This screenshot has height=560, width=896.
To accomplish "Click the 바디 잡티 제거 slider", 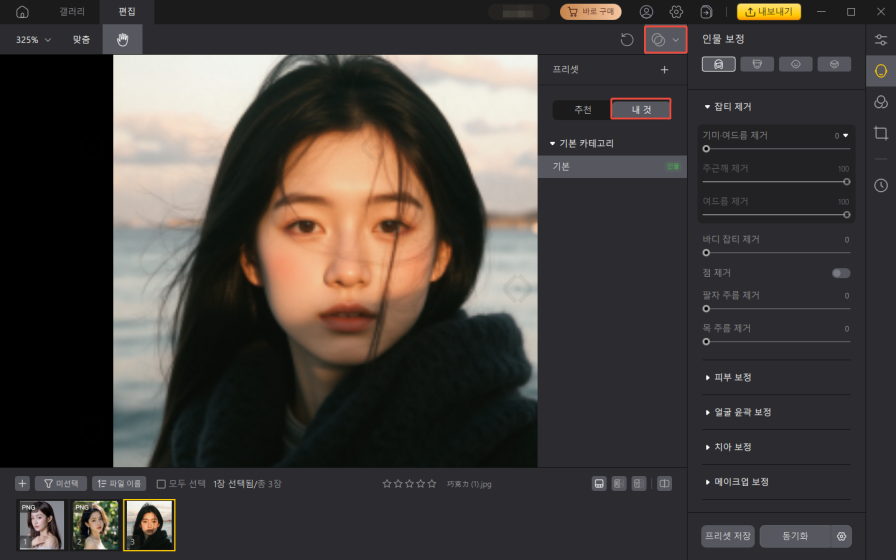I will [776, 254].
